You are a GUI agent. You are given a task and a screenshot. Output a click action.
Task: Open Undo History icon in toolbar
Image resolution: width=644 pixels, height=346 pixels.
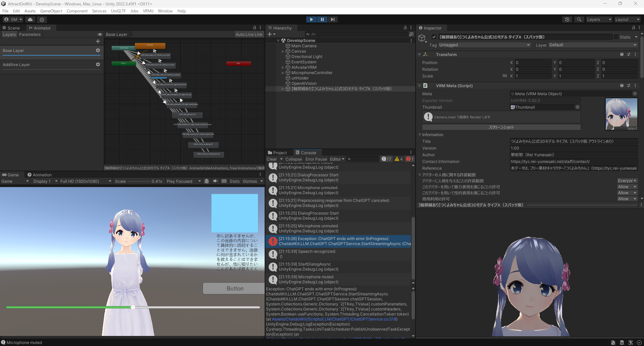click(567, 19)
